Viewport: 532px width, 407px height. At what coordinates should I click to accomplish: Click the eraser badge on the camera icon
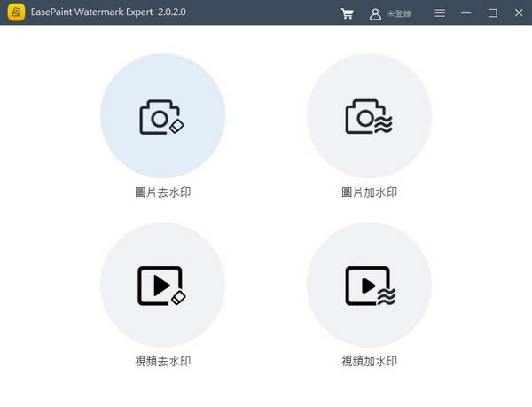(176, 127)
